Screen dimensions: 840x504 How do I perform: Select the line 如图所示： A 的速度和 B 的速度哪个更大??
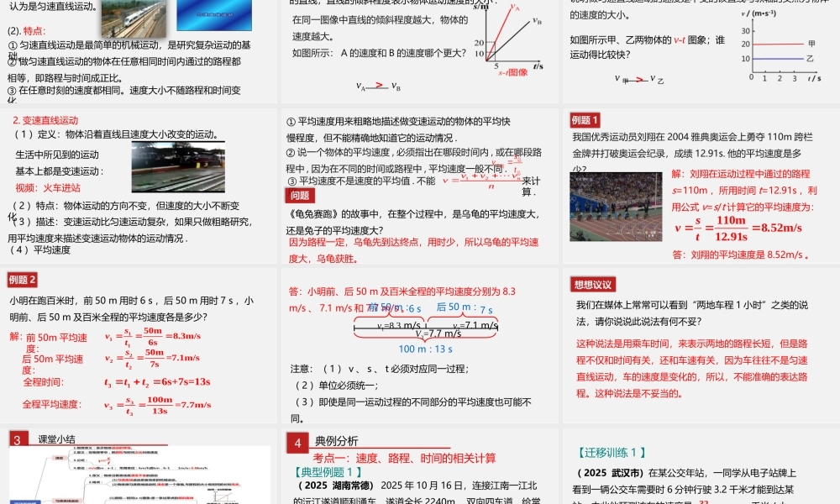(x=380, y=53)
